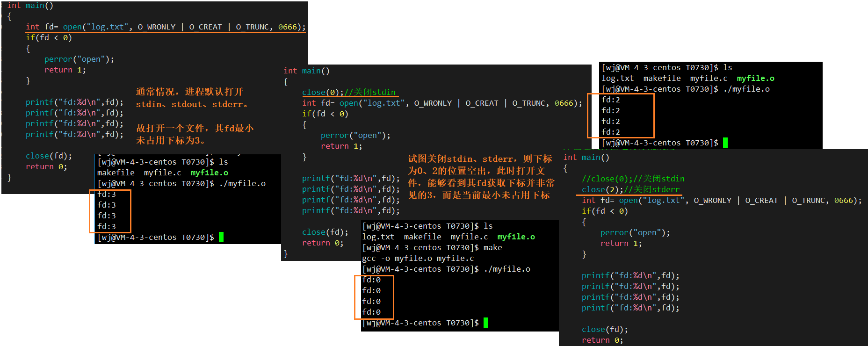Click the open("log.txt") line below close(2)

[722, 200]
